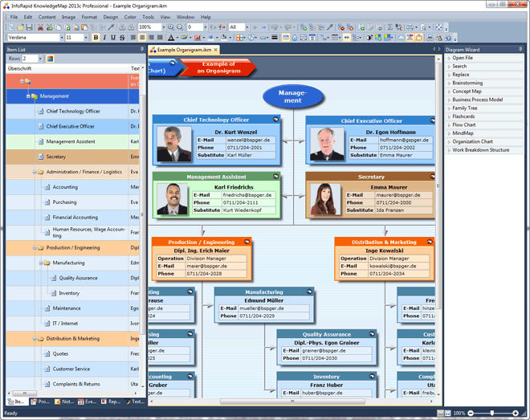Expand Organization Chart in Diagram Wizard

pyautogui.click(x=449, y=142)
